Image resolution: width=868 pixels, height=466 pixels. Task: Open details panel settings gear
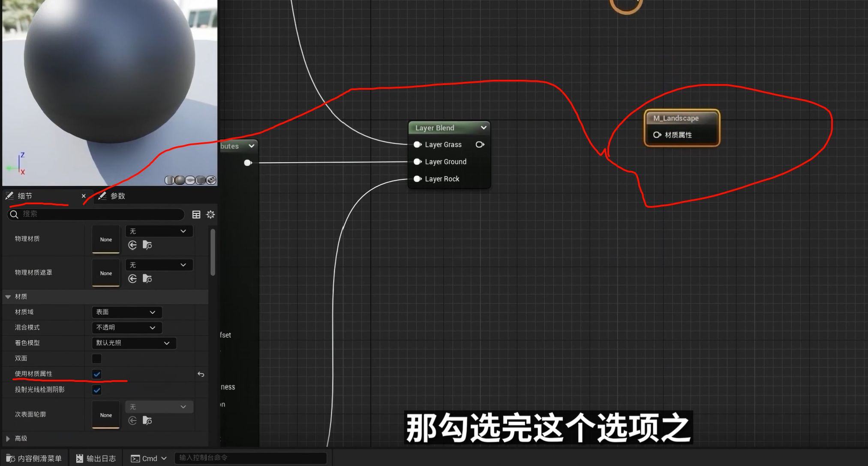pos(210,215)
